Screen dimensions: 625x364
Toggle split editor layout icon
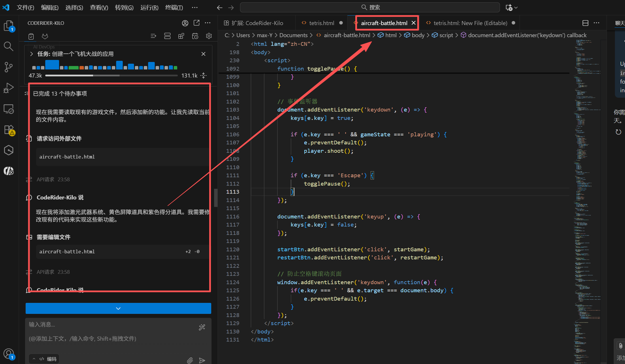pyautogui.click(x=585, y=23)
